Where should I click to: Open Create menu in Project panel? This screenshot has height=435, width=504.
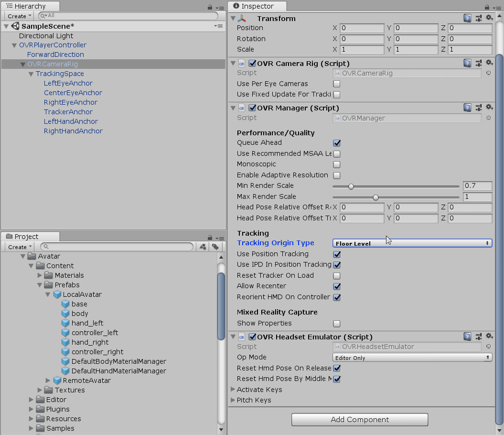click(x=20, y=247)
